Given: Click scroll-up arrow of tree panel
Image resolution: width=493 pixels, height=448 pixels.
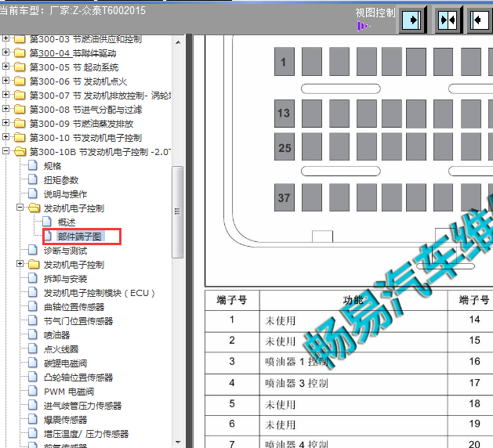Looking at the screenshot, I should click(178, 42).
